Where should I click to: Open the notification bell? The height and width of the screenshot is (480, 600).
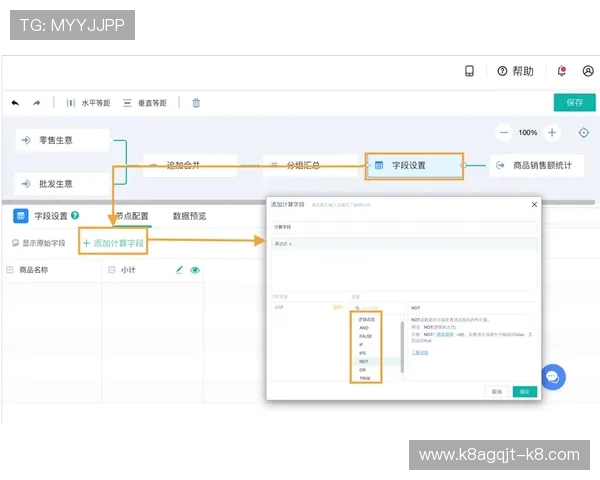562,71
